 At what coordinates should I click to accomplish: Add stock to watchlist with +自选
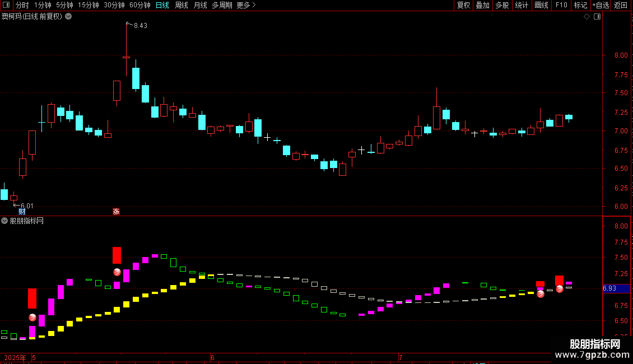coord(601,5)
